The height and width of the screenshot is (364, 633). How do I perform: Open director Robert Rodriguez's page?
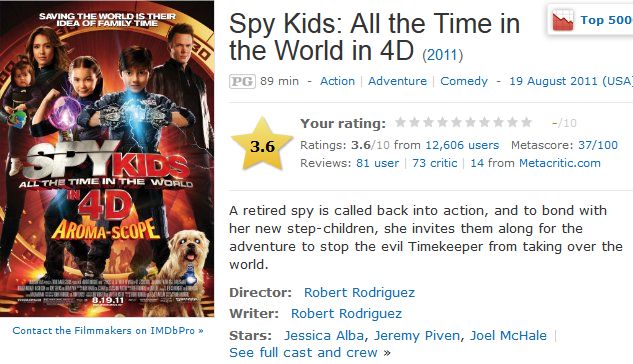pos(359,293)
